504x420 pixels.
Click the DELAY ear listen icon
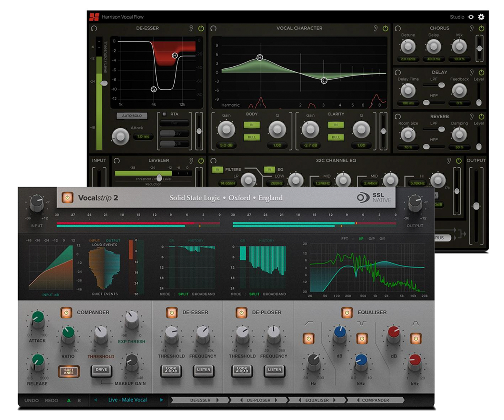point(472,72)
